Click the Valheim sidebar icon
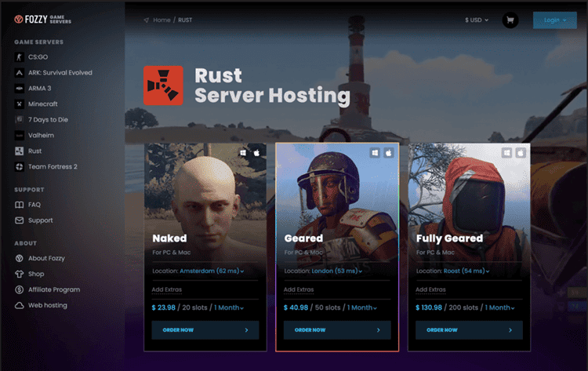 pos(19,136)
